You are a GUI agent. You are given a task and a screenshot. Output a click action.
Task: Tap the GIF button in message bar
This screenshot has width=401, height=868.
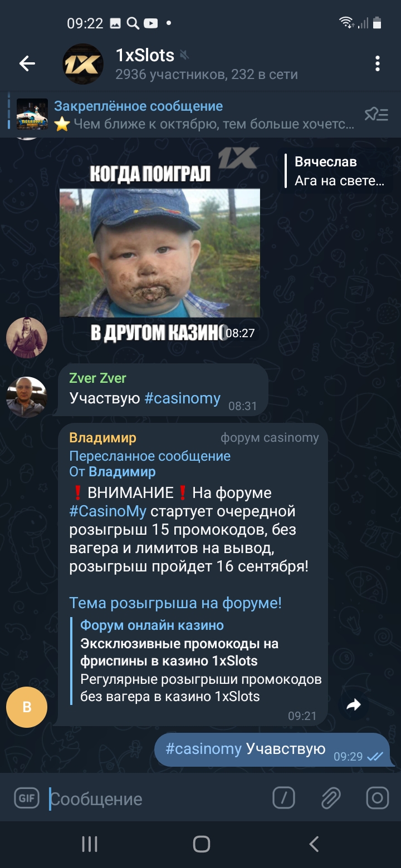pyautogui.click(x=27, y=799)
